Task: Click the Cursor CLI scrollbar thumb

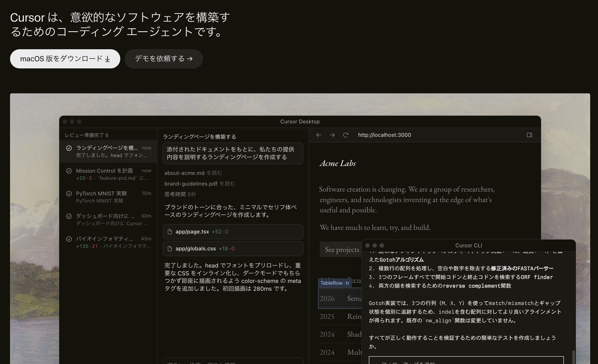Action: [x=573, y=357]
